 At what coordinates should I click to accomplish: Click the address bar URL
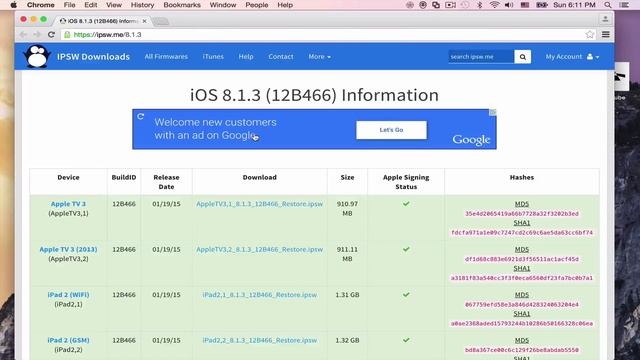click(x=107, y=35)
